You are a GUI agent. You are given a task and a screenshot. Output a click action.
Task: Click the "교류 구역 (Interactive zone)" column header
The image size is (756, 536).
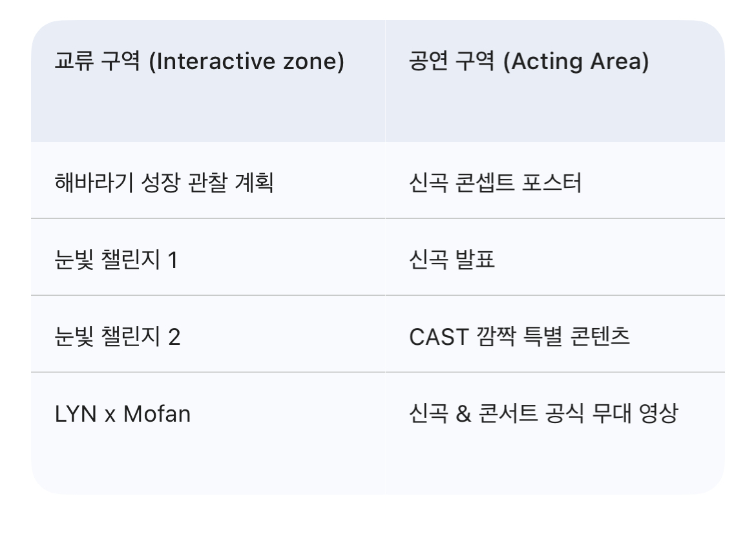click(199, 62)
